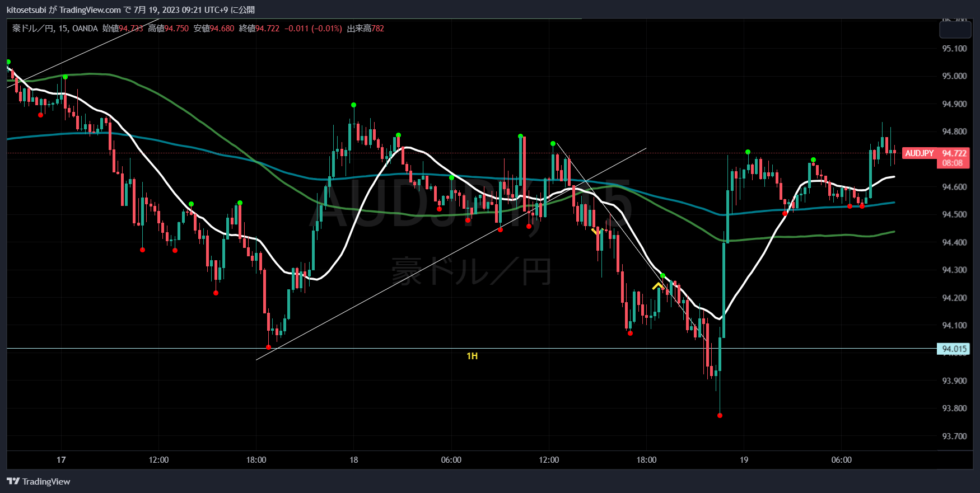The width and height of the screenshot is (980, 493).
Task: Click the red AUDJPY symbol tag on price axis
Action: [x=919, y=153]
